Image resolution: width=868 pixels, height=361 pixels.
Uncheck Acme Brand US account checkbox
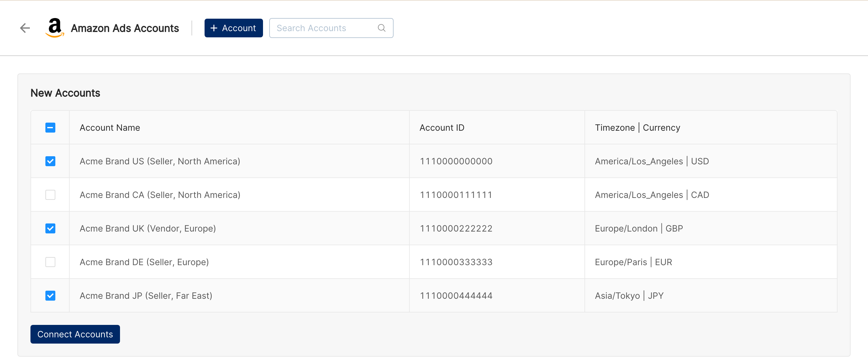tap(50, 161)
